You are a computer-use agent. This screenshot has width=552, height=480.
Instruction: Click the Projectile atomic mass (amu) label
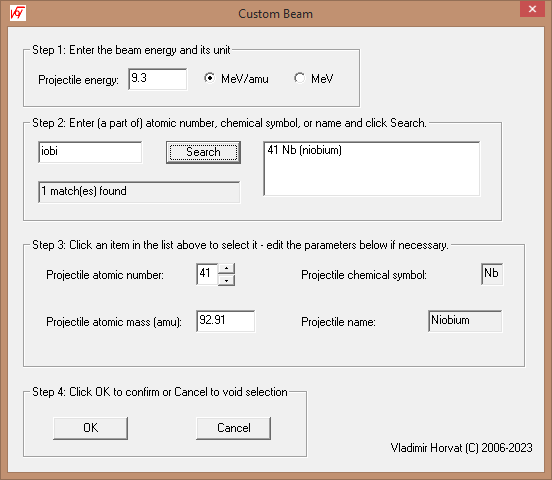[x=114, y=322]
